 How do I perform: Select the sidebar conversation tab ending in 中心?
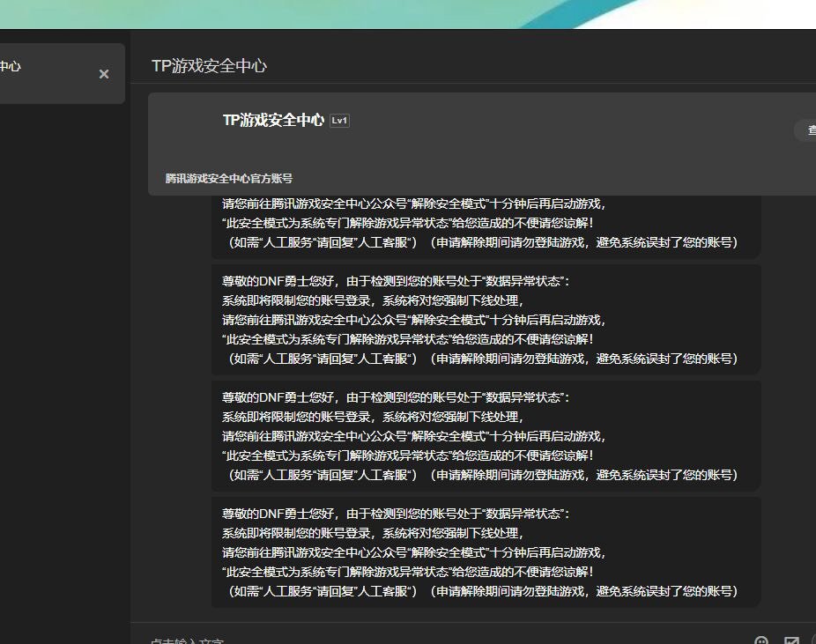coord(62,73)
